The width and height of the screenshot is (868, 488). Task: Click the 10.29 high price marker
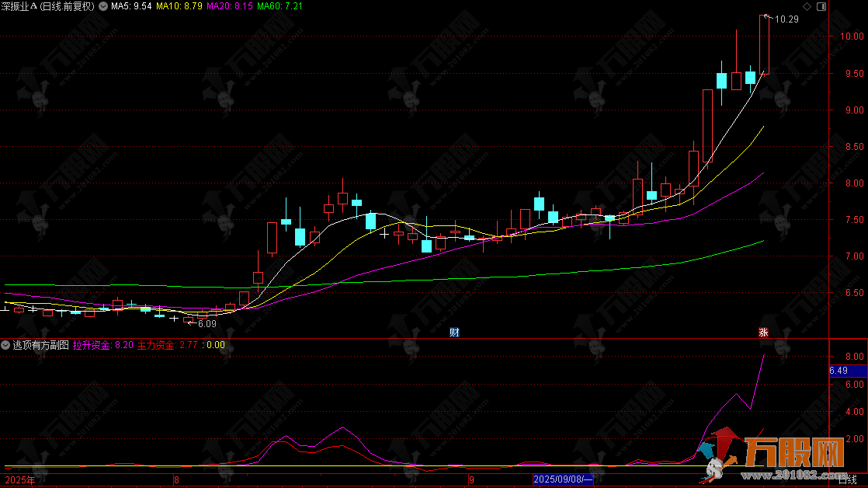(786, 19)
